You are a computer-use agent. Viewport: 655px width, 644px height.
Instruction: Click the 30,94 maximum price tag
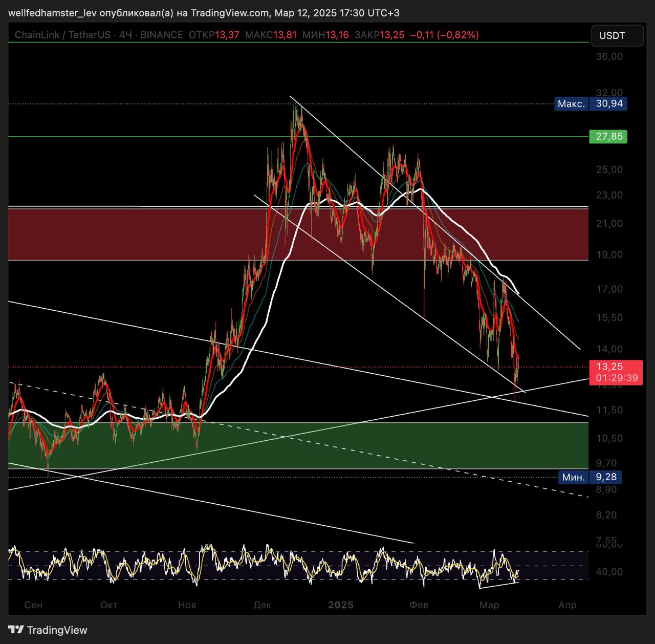coord(608,104)
